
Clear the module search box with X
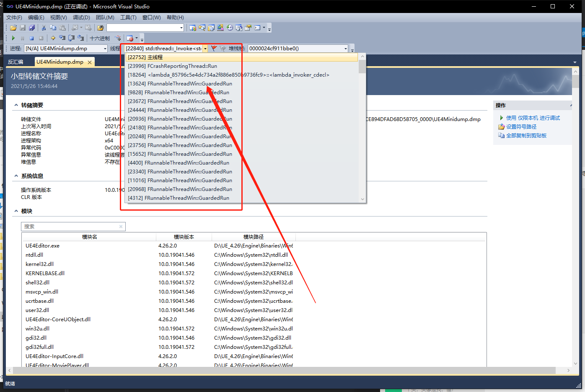coord(121,227)
